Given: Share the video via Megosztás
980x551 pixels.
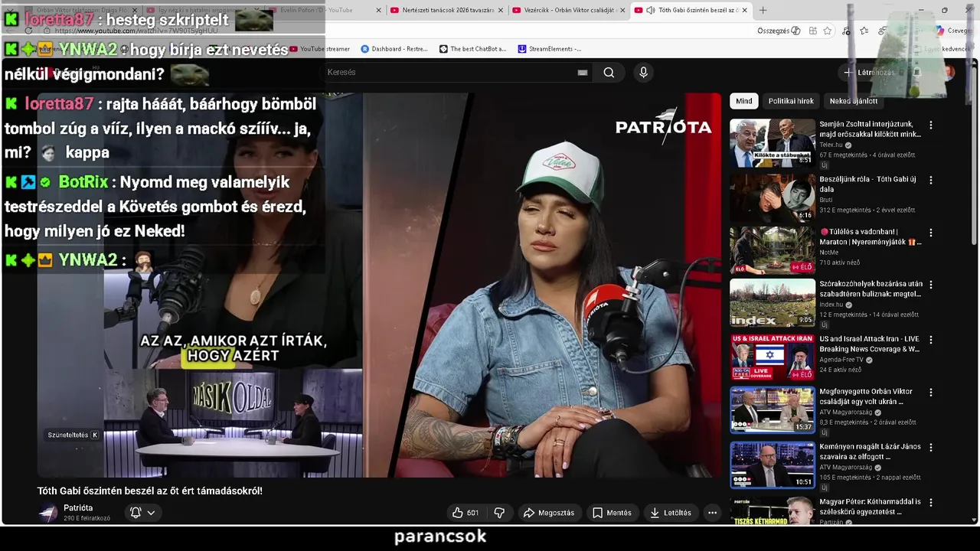Looking at the screenshot, I should [x=549, y=513].
